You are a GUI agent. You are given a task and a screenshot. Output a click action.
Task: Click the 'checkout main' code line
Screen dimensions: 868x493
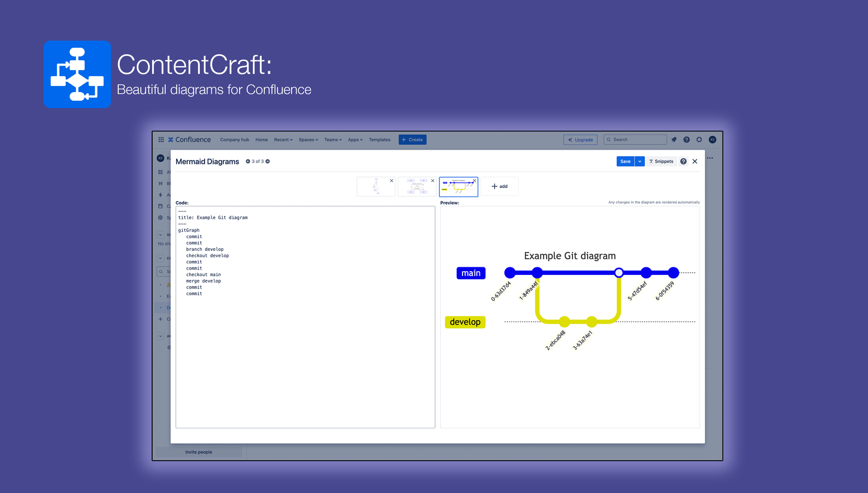204,275
